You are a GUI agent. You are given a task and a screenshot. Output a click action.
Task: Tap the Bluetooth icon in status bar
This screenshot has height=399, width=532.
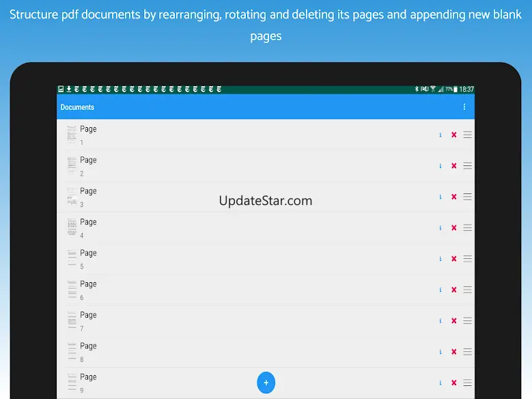[417, 89]
